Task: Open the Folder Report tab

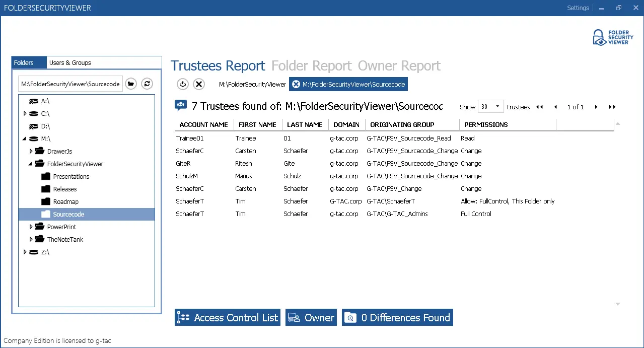Action: pyautogui.click(x=311, y=66)
